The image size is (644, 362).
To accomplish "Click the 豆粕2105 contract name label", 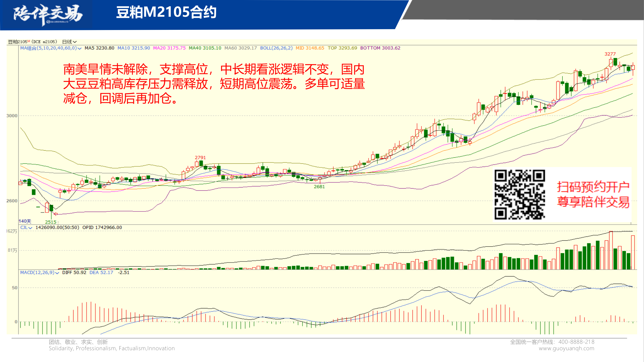I will (x=18, y=42).
